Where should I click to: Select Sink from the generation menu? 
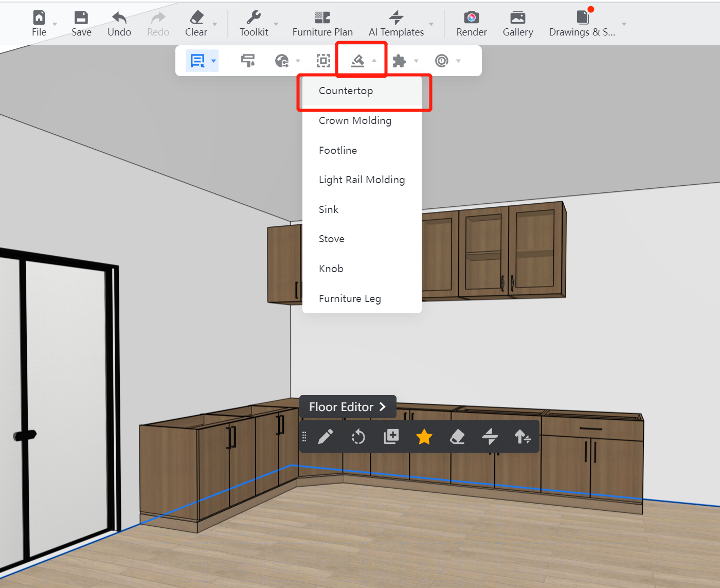328,209
